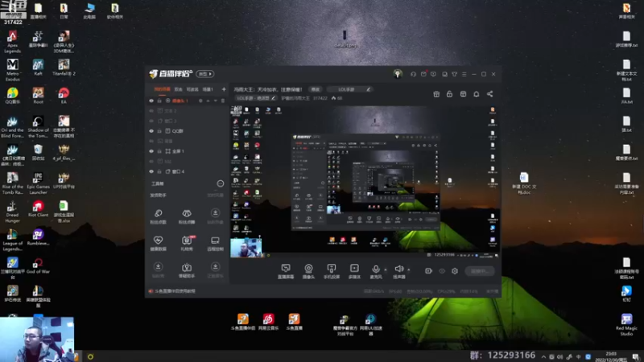Click the padlock icon above preview
The height and width of the screenshot is (362, 644).
449,94
